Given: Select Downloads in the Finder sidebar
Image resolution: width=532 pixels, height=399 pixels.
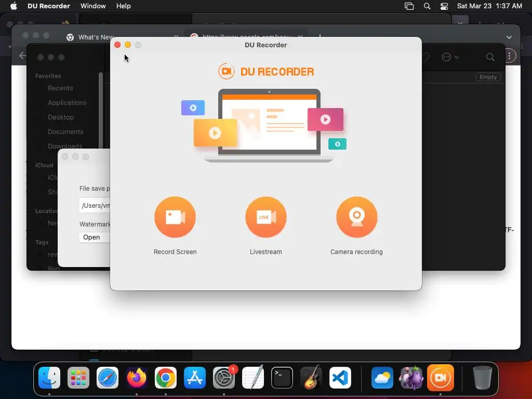Looking at the screenshot, I should click(x=65, y=146).
